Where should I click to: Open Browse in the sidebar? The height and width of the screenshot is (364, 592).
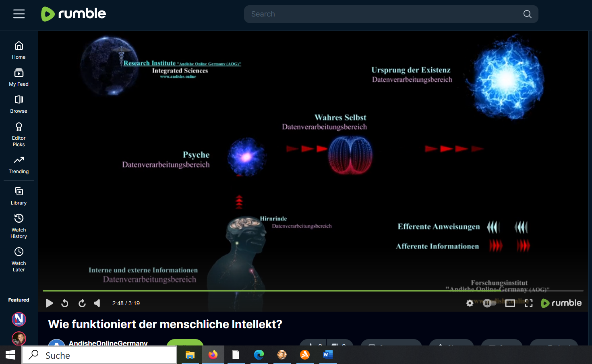[x=19, y=104]
